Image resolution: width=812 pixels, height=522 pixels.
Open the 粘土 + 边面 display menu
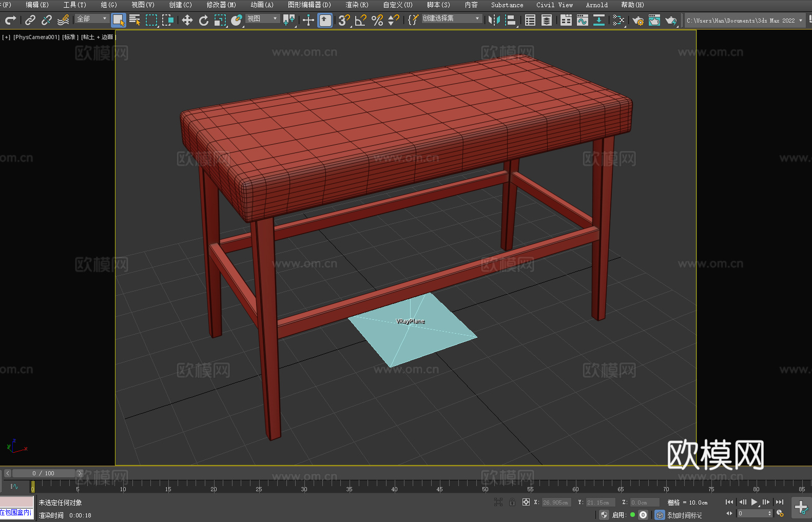coord(98,37)
